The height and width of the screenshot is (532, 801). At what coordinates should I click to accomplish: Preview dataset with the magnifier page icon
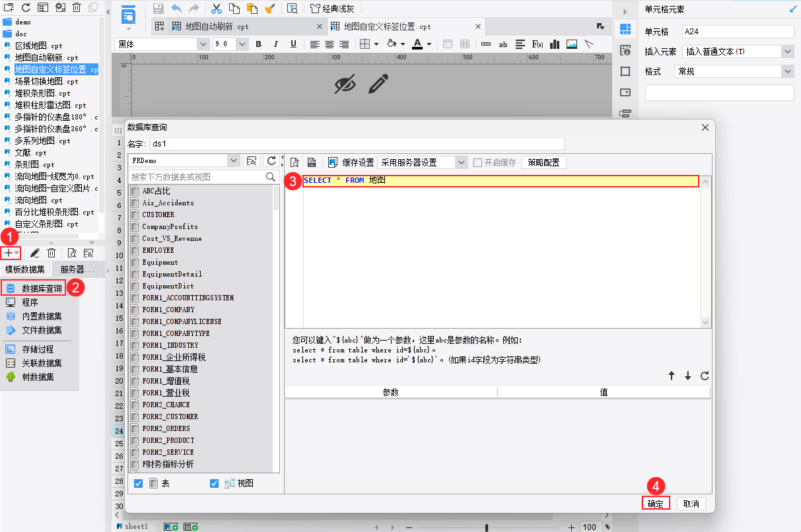(72, 253)
